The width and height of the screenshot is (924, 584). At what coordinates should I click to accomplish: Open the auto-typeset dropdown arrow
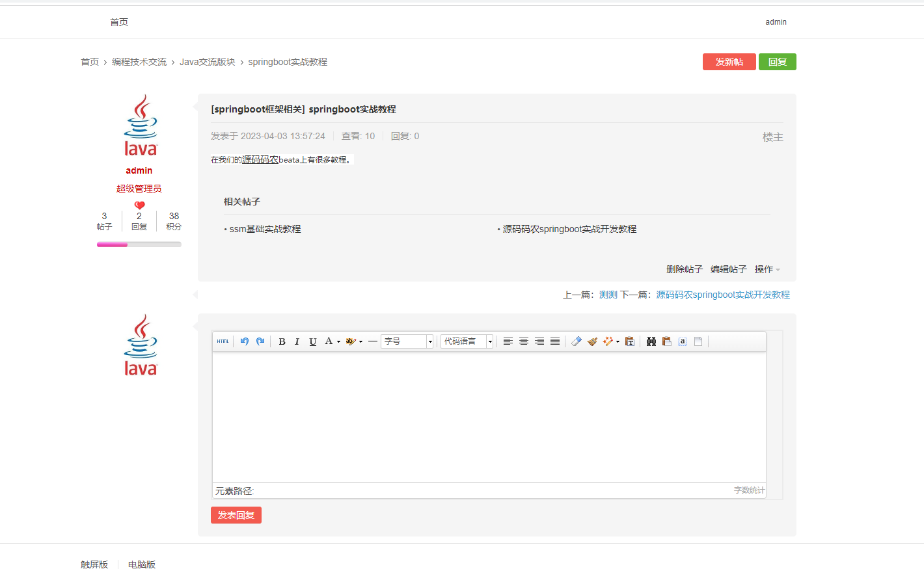(x=618, y=341)
